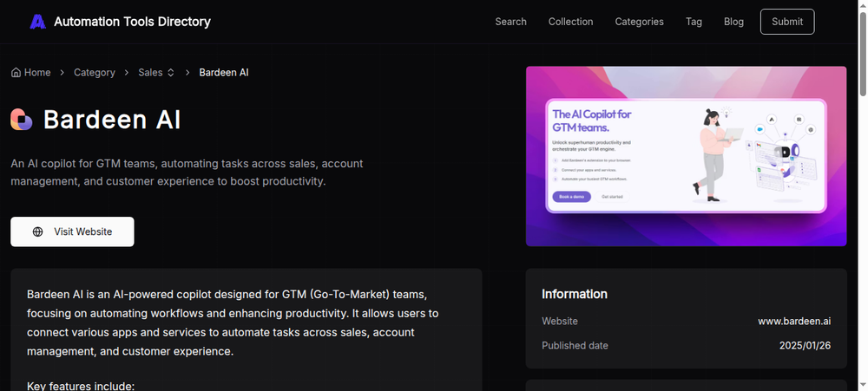Go to Category breadcrumb link
The image size is (868, 391).
[x=95, y=73]
